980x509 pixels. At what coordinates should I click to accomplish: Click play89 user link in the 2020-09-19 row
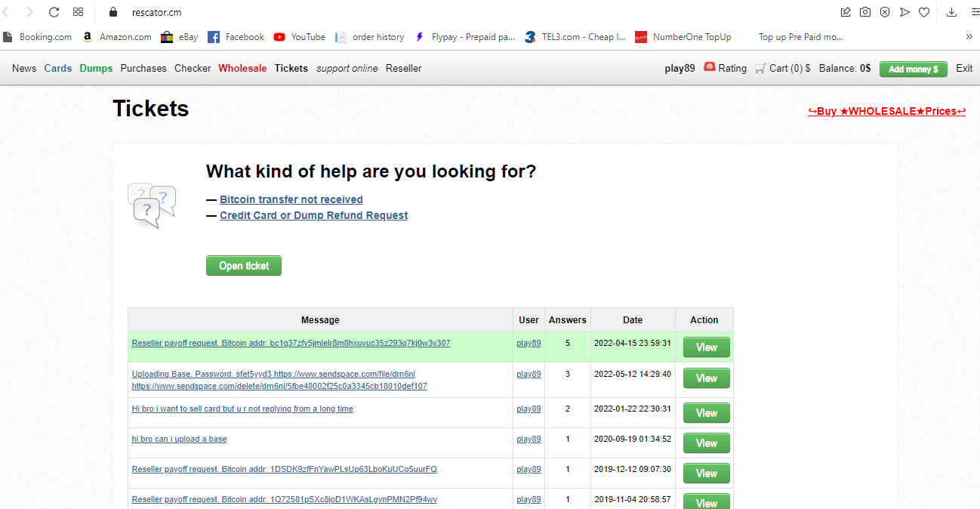click(x=529, y=439)
